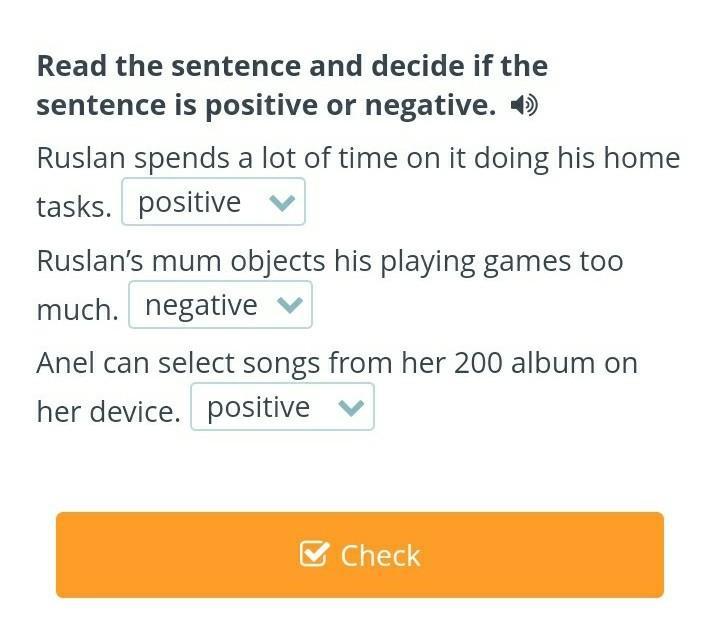Open the dropdown after 'home tasks.'
The image size is (720, 617).
(213, 202)
